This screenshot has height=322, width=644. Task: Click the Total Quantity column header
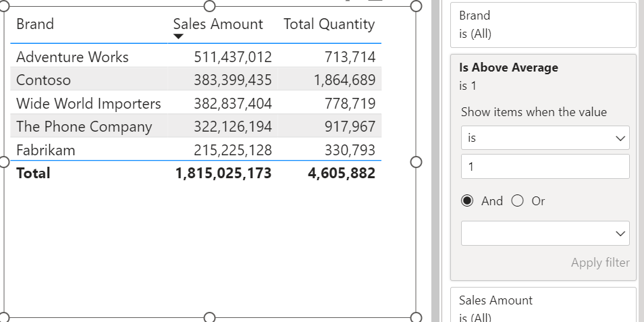click(x=329, y=24)
